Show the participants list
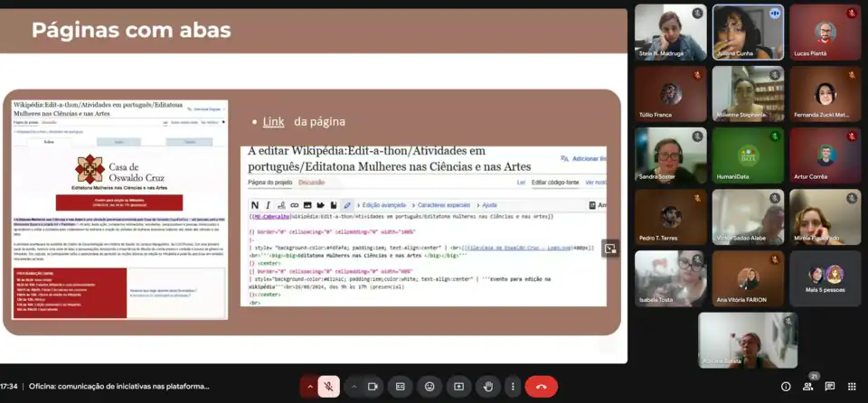The height and width of the screenshot is (403, 868). click(x=807, y=387)
